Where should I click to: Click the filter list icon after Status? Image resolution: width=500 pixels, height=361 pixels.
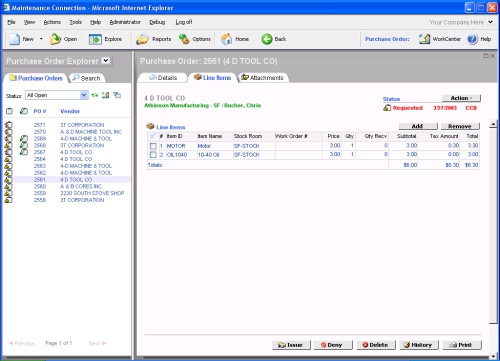pos(117,95)
